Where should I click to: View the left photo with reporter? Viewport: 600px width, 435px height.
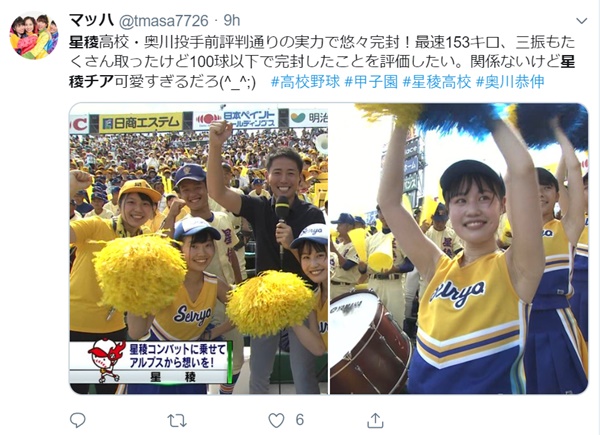point(199,248)
